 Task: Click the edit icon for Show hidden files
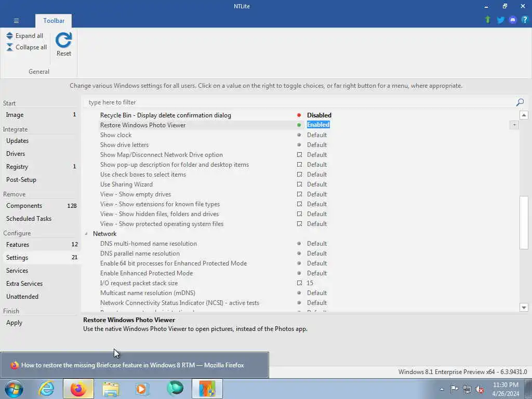tap(299, 214)
